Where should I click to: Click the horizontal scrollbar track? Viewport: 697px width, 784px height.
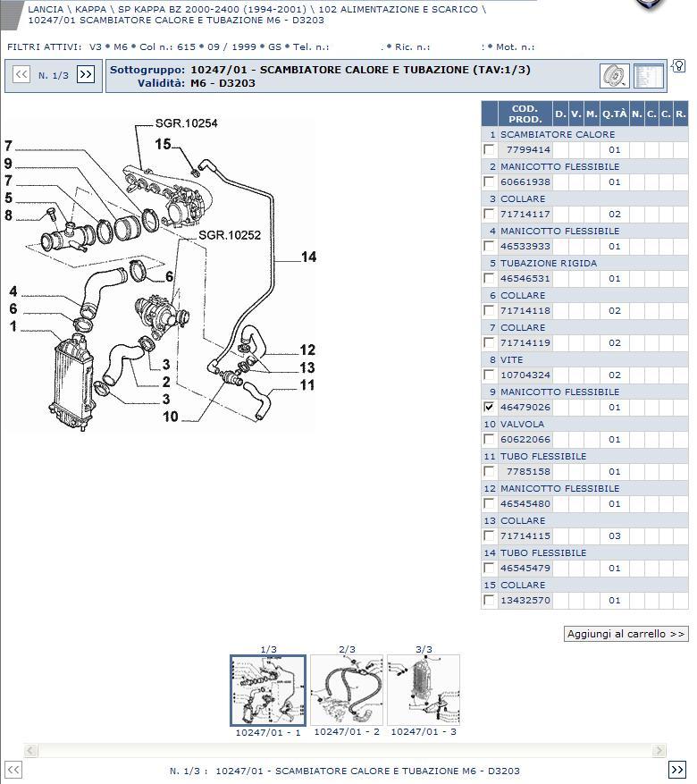345,750
